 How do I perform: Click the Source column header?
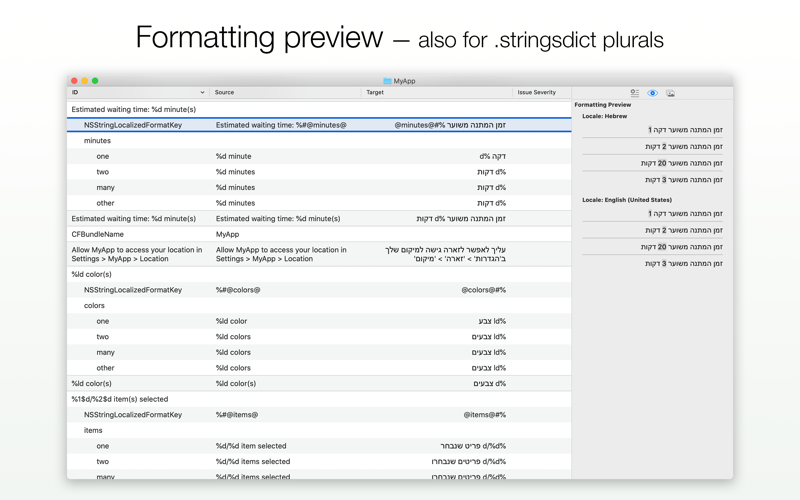pos(285,93)
